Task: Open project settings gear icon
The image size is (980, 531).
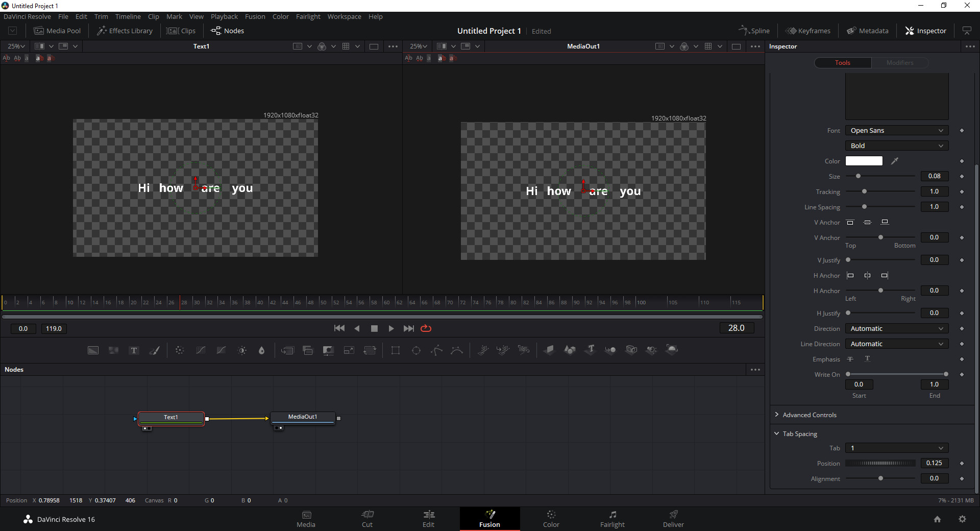Action: (962, 519)
